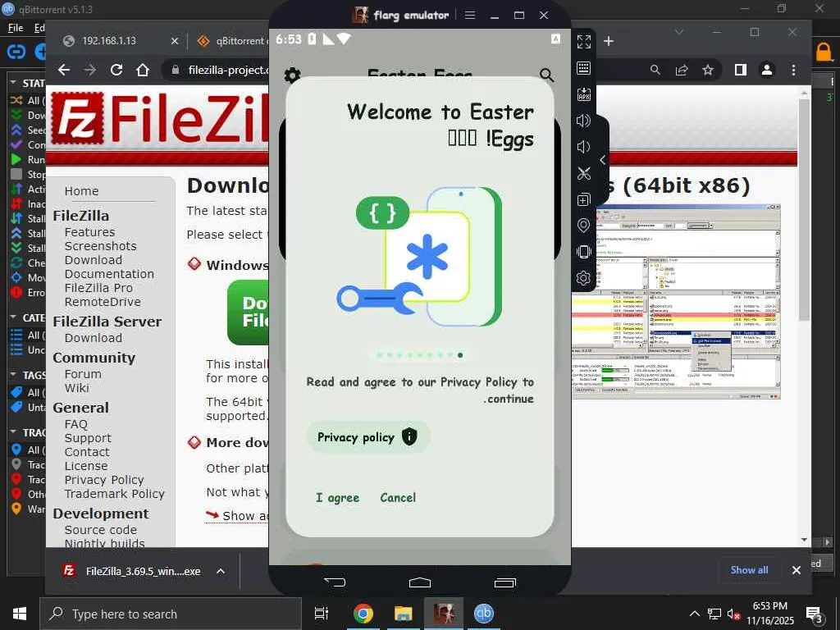
Task: Tap the page indicator dots in dialog
Action: click(x=419, y=354)
